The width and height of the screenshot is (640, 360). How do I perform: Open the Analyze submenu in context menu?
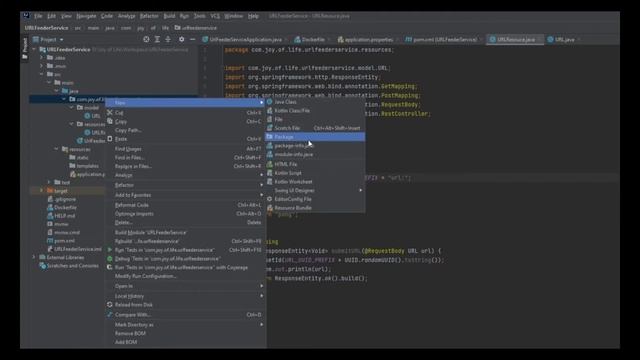tap(186, 175)
